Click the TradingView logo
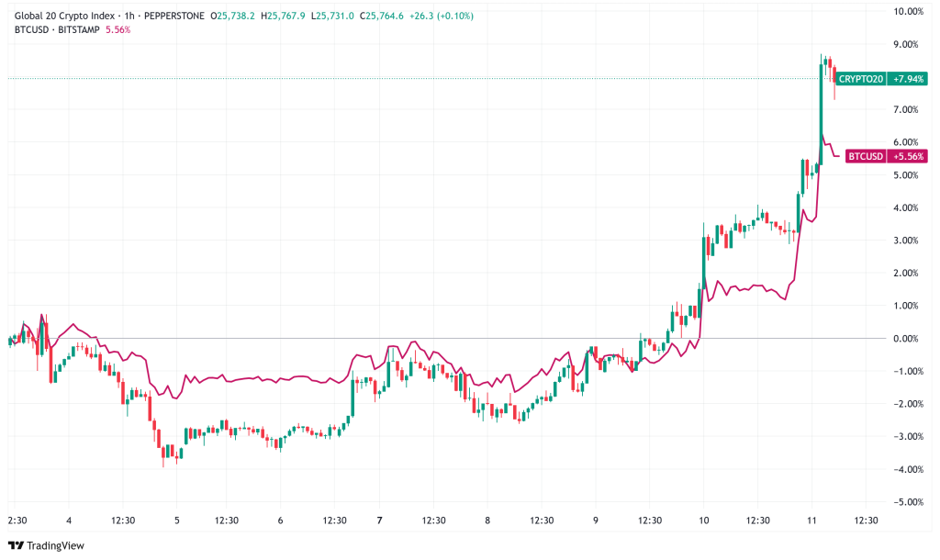The width and height of the screenshot is (940, 560). (46, 545)
